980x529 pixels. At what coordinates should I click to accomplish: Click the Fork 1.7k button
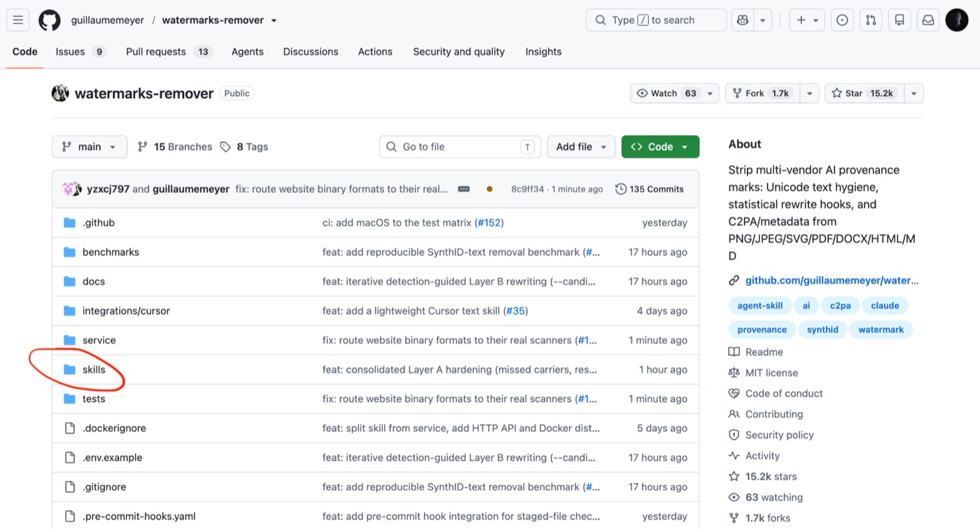pyautogui.click(x=763, y=93)
